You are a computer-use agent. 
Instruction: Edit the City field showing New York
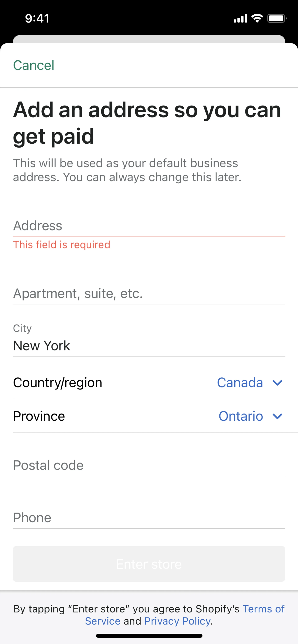point(149,345)
